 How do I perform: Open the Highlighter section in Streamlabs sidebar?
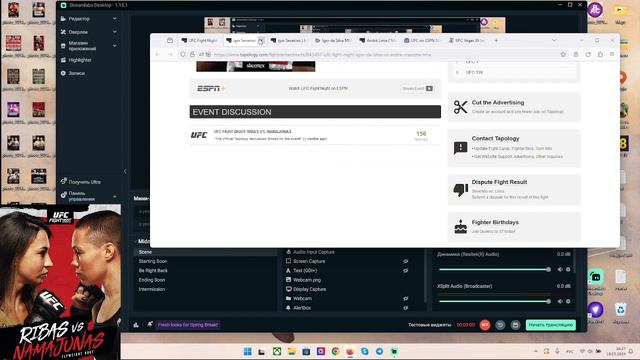(x=80, y=60)
